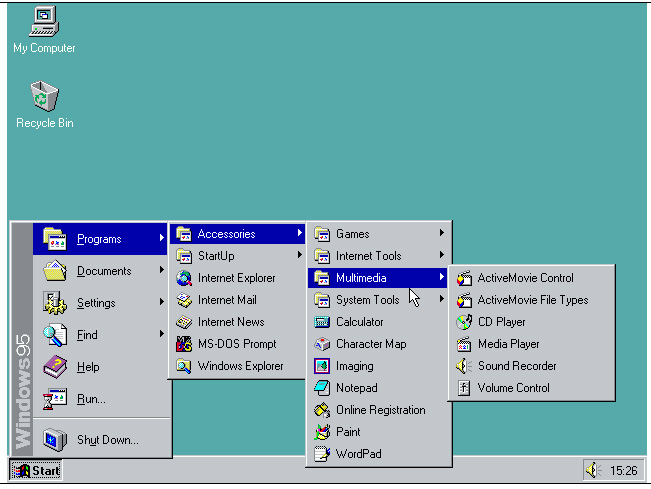
Task: Click the Sound Recorder speaker icon
Action: click(464, 366)
